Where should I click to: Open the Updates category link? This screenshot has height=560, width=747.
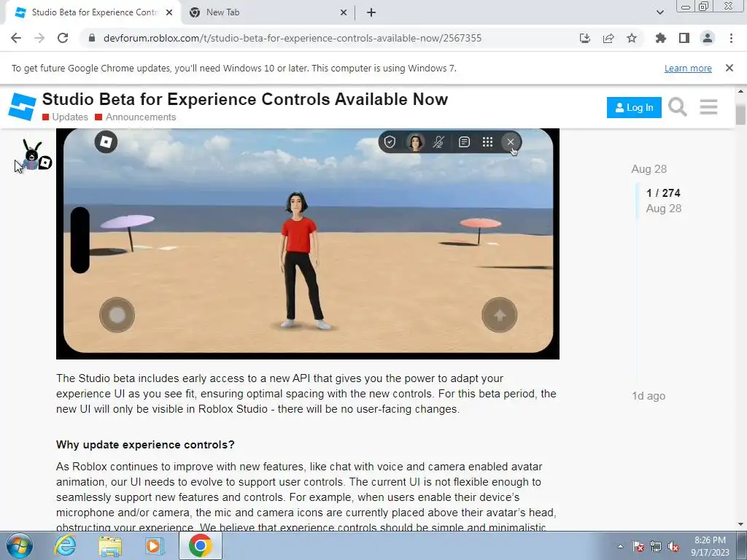click(x=65, y=117)
